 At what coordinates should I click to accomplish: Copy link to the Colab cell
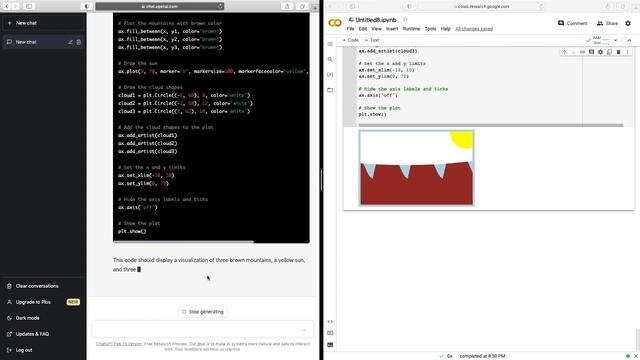[x=582, y=52]
